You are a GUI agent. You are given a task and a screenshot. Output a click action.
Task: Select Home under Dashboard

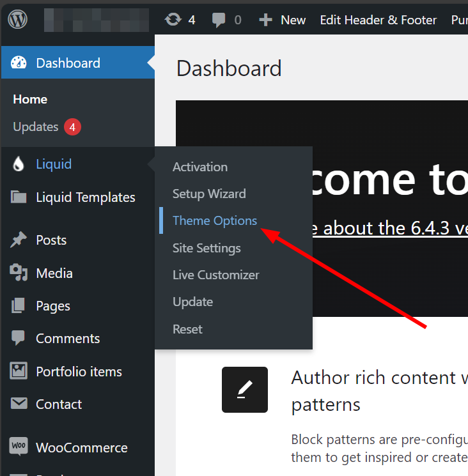coord(30,99)
